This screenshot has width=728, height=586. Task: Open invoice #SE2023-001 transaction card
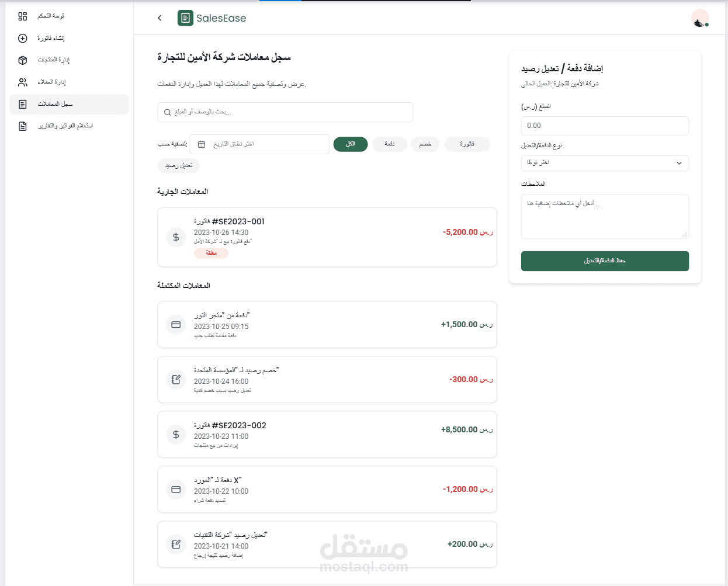point(327,237)
